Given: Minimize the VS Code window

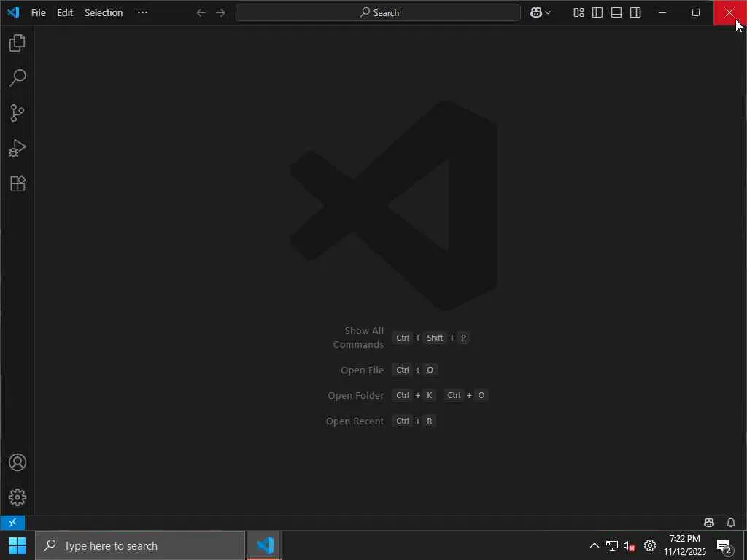Looking at the screenshot, I should pos(662,13).
